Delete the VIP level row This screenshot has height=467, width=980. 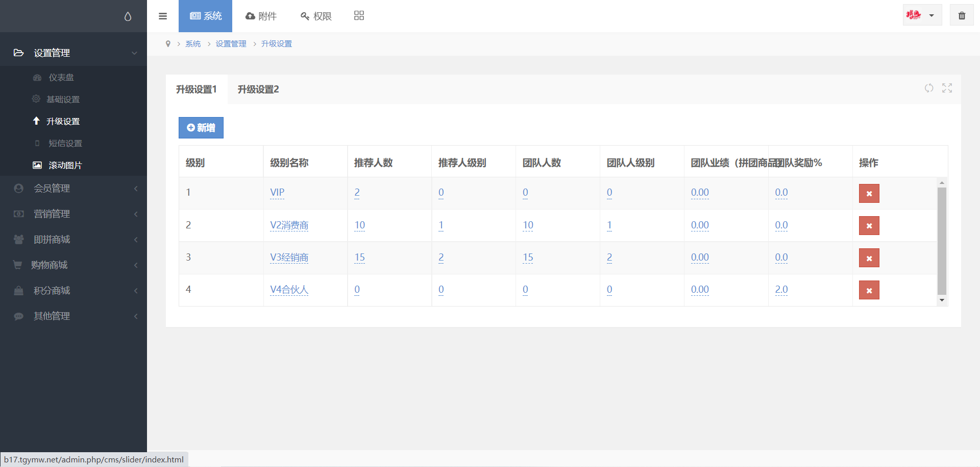point(869,194)
